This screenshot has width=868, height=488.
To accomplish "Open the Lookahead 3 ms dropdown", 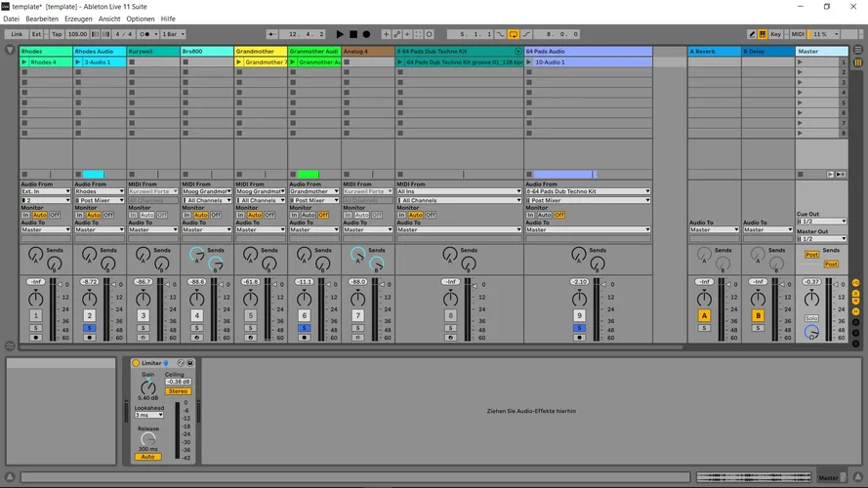I will [148, 415].
